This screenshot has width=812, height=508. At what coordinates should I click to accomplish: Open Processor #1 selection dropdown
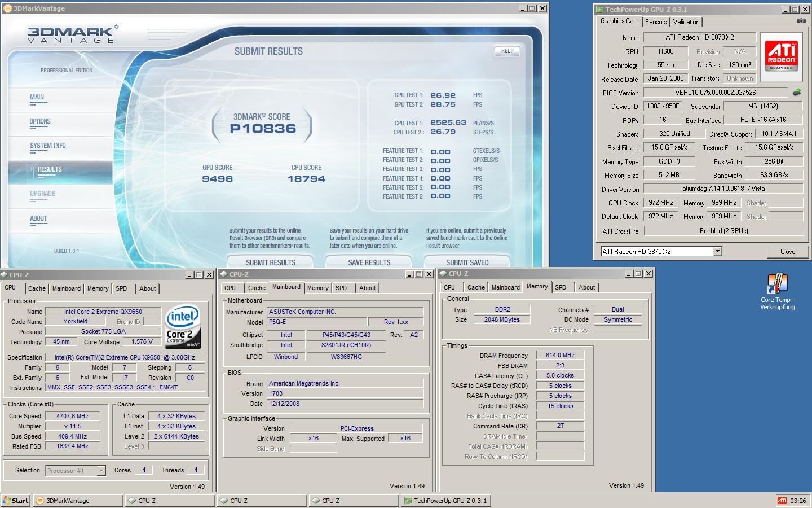tap(101, 471)
